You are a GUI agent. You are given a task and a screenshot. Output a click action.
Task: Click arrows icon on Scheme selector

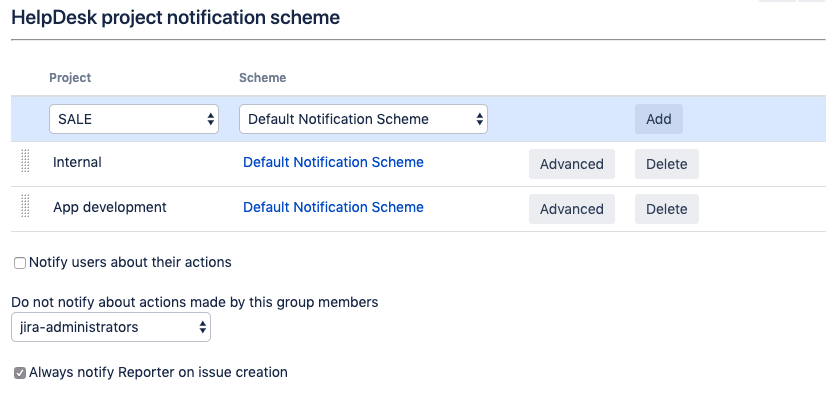[x=480, y=119]
